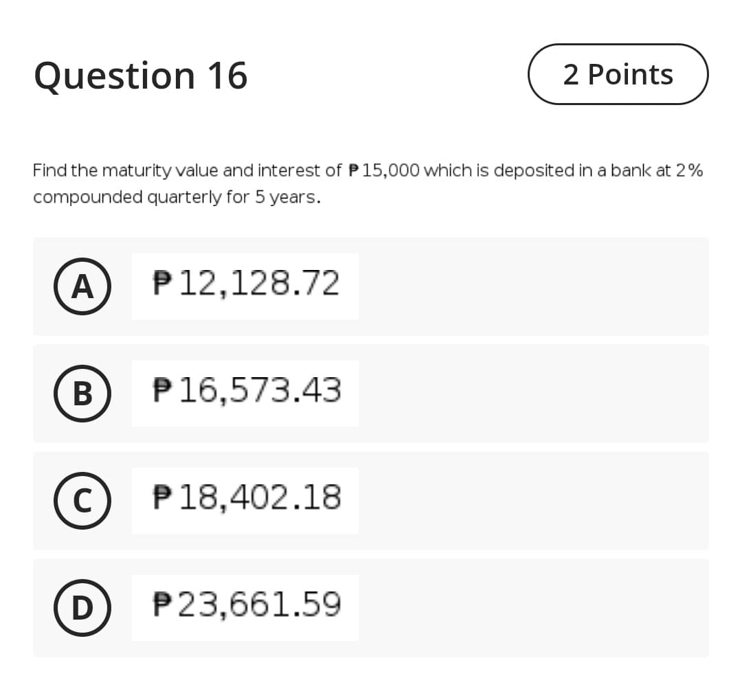Select the entire option A answer row
The width and height of the screenshot is (742, 700).
[x=371, y=286]
